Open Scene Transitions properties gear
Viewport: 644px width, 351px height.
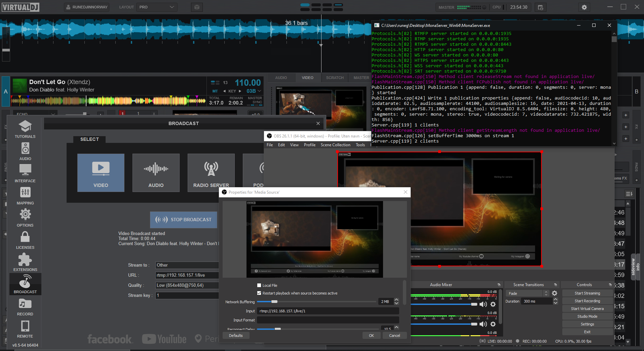point(555,293)
